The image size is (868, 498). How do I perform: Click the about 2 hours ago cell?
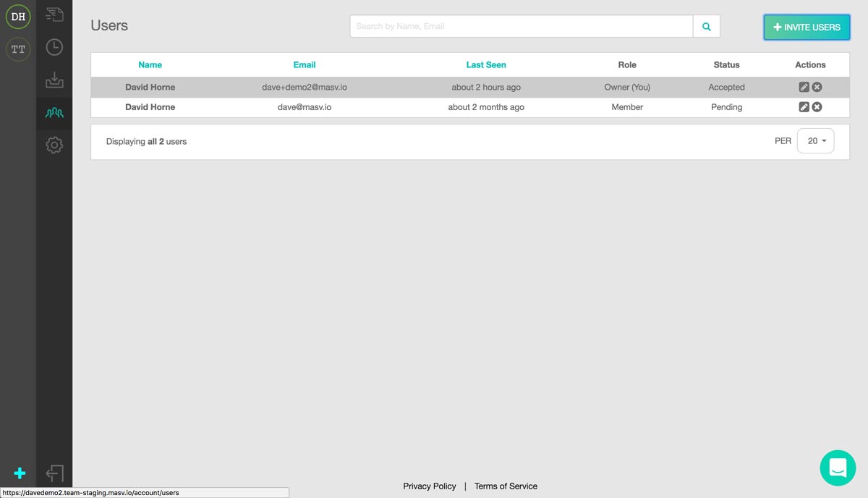[x=486, y=88]
